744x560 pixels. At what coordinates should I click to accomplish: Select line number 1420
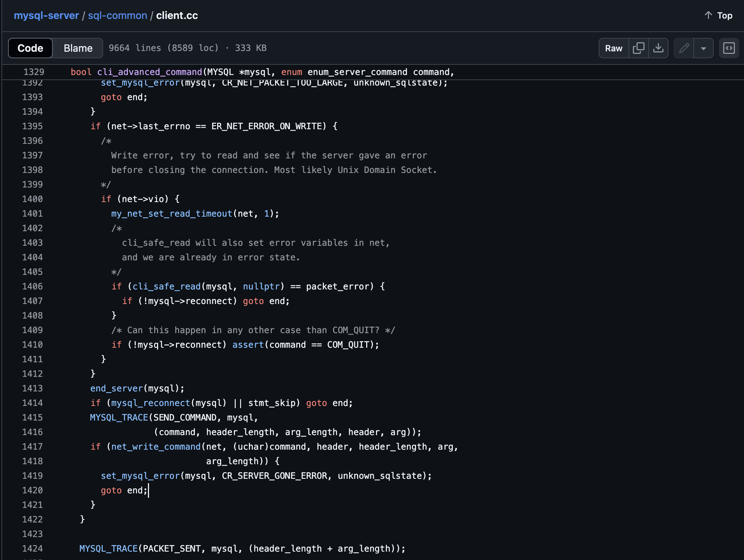[x=32, y=490]
